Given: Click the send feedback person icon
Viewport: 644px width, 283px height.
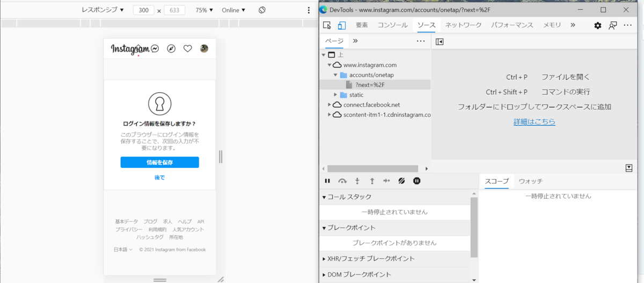Looking at the screenshot, I should coord(612,25).
